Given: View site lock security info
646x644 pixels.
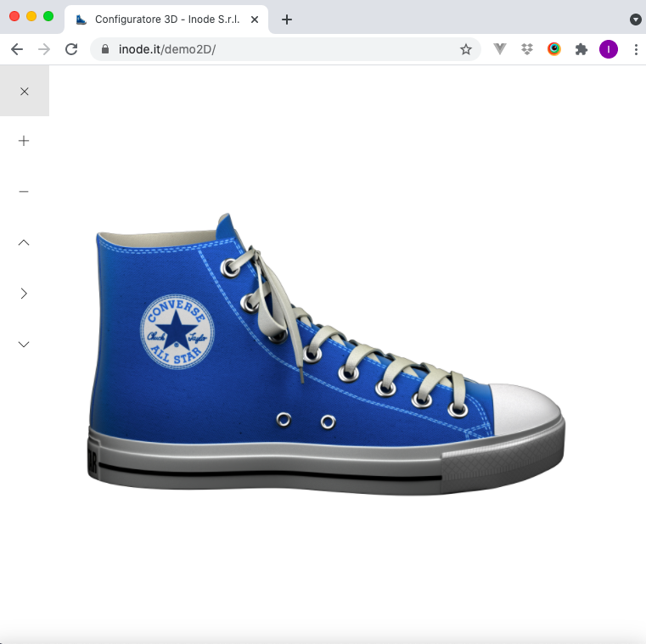Looking at the screenshot, I should [105, 49].
